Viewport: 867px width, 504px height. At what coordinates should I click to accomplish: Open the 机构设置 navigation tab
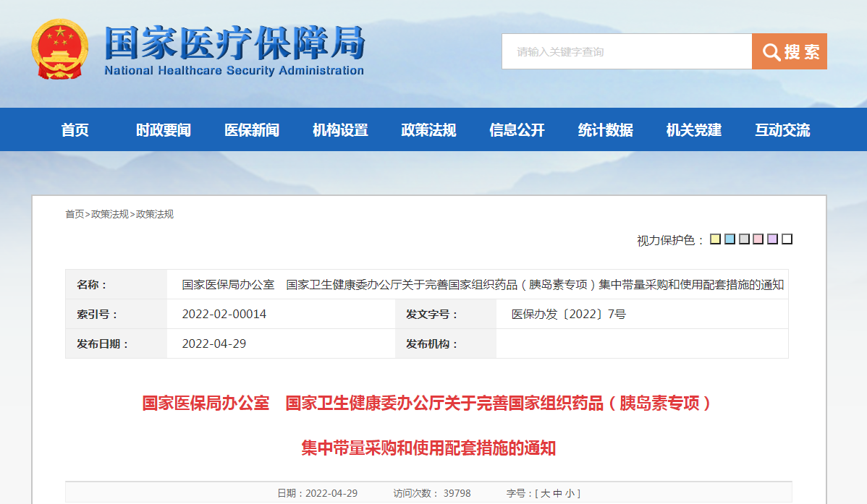(340, 130)
